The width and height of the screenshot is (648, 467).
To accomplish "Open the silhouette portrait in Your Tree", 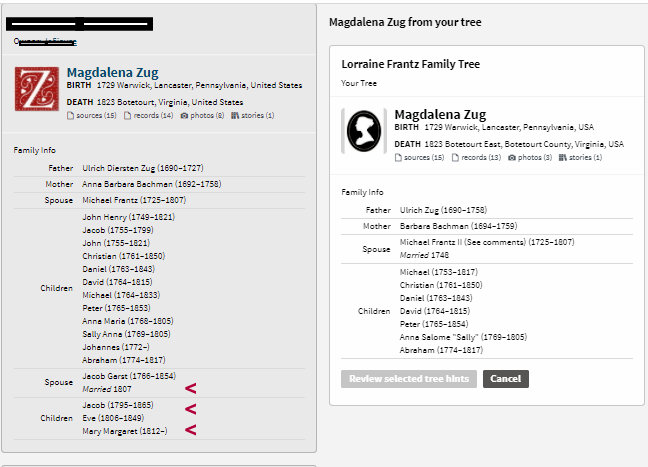I will coord(364,131).
